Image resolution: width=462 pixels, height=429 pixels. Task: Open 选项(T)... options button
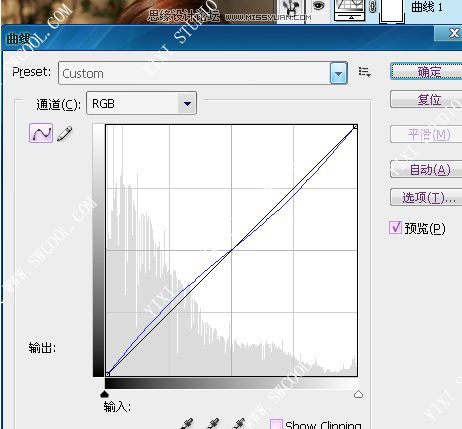pos(427,197)
